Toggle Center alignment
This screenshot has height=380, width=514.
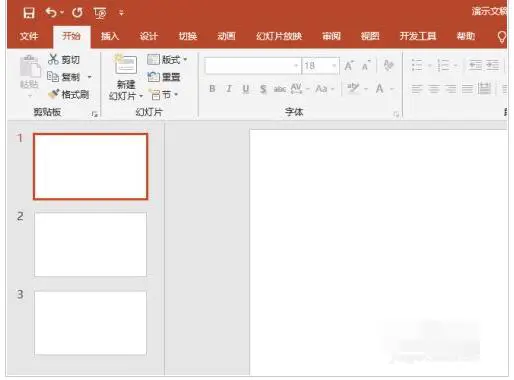pyautogui.click(x=434, y=89)
